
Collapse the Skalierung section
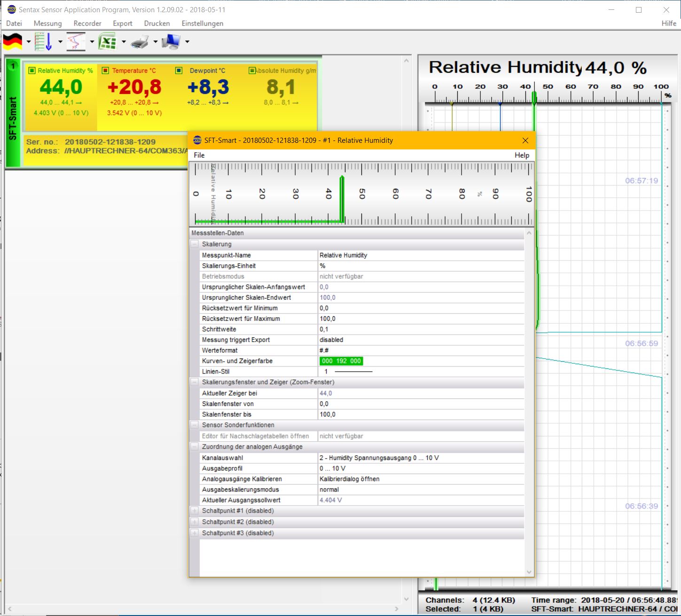pos(194,244)
